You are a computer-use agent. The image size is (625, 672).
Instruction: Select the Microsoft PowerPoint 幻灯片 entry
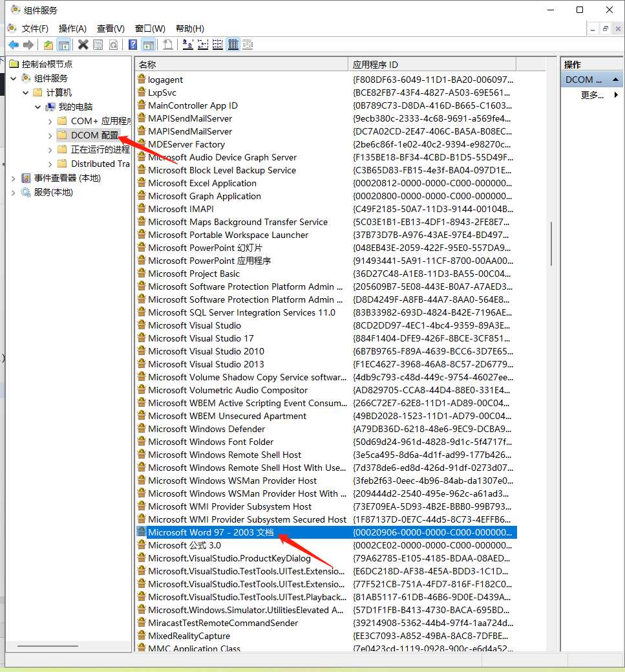click(x=205, y=248)
